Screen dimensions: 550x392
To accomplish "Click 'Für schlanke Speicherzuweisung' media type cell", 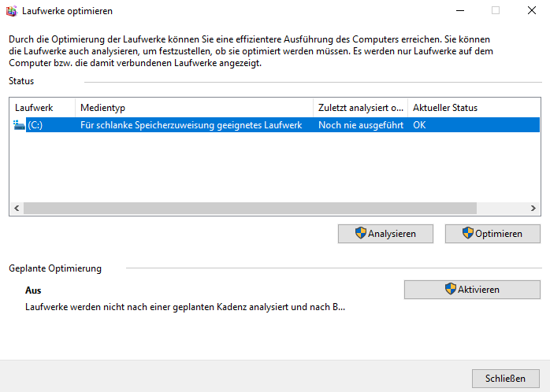I will click(191, 125).
